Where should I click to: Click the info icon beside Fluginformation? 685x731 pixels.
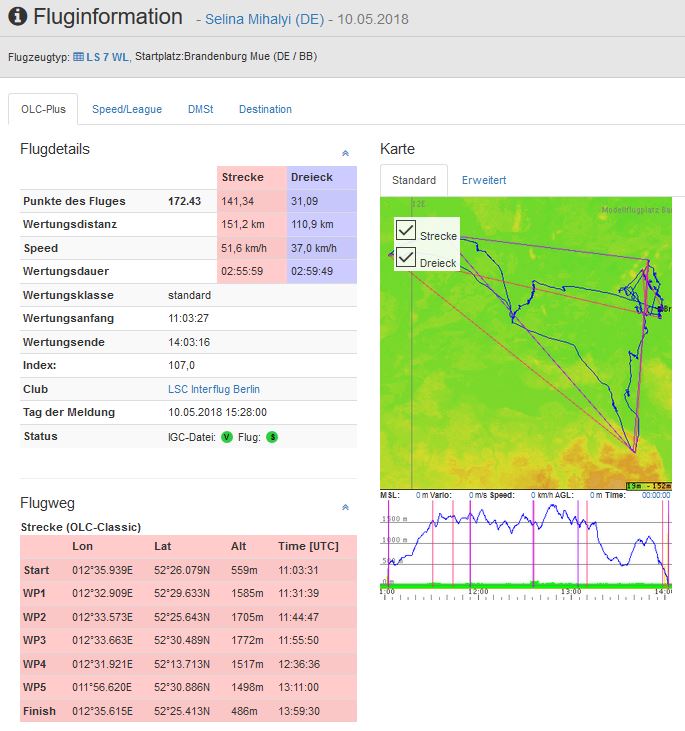coord(17,18)
